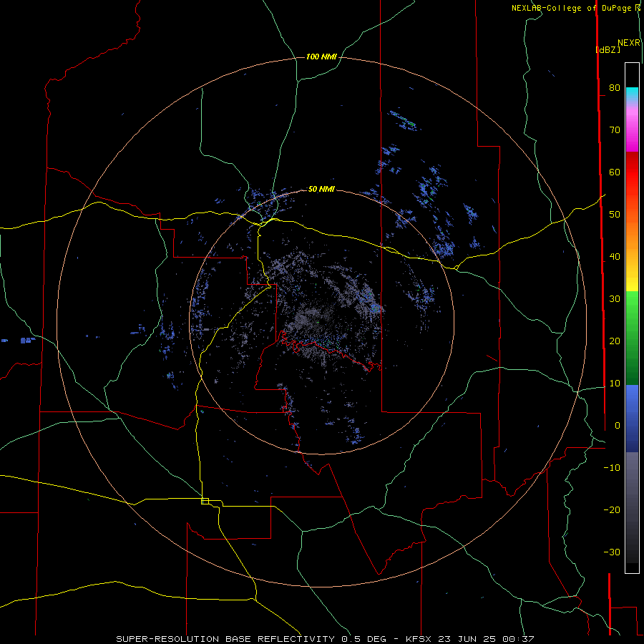Click the 50 value on the dBZ scale
Viewport: 644px width, 644px height.
click(615, 215)
